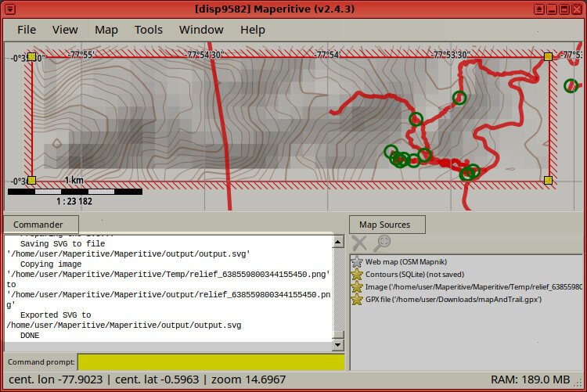Click the top-right yellow bounds handle
The width and height of the screenshot is (587, 392).
pos(548,57)
